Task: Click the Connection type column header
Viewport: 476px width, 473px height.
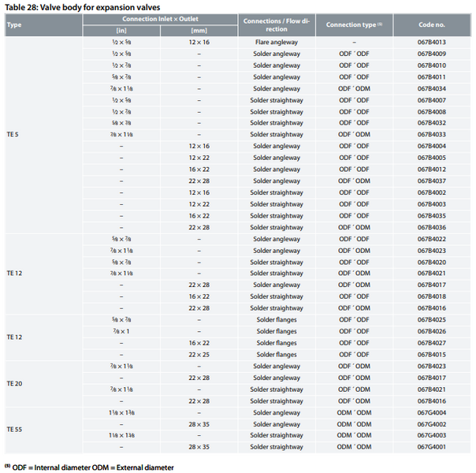Action: pos(355,25)
